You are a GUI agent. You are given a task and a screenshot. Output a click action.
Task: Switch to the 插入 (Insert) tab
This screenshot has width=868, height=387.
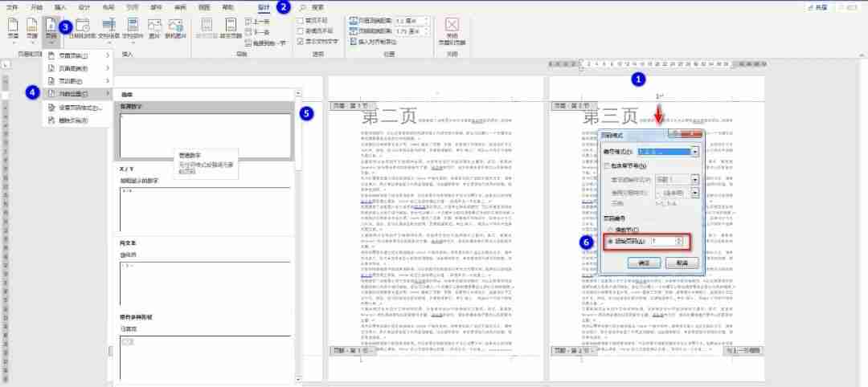point(60,8)
